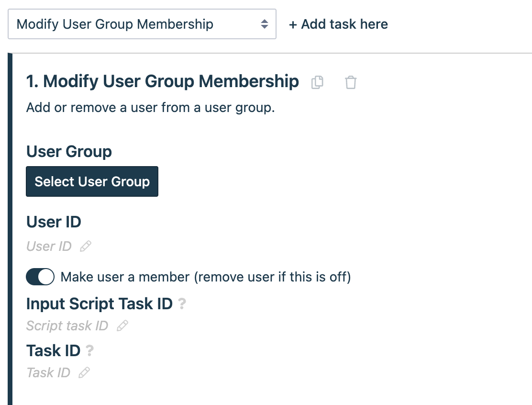
Task: Click 'Add or remove a user' description
Action: coord(150,108)
